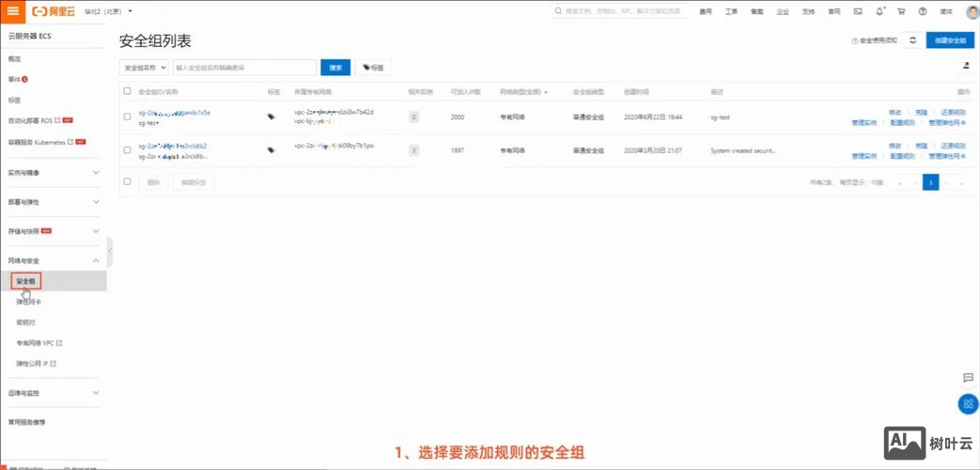Image resolution: width=980 pixels, height=470 pixels.
Task: Open the security group ID ending a3rcldlb2
Action: pos(173,146)
